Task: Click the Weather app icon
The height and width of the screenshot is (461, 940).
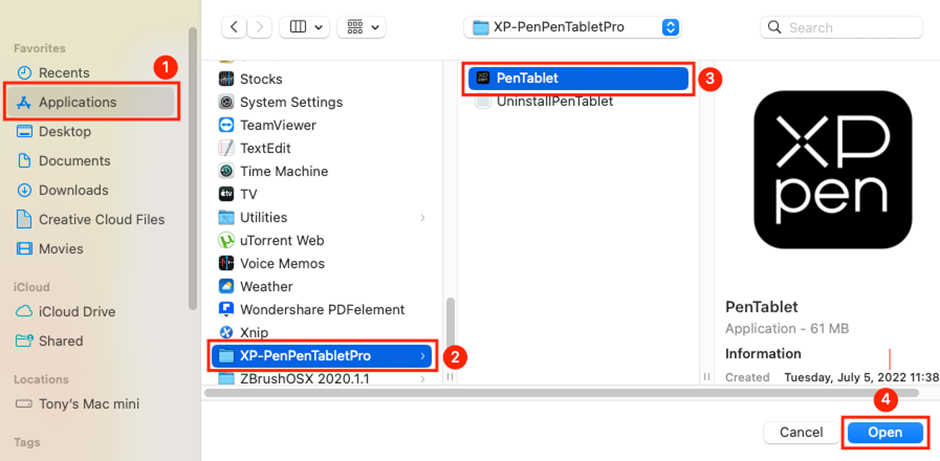Action: click(x=226, y=286)
